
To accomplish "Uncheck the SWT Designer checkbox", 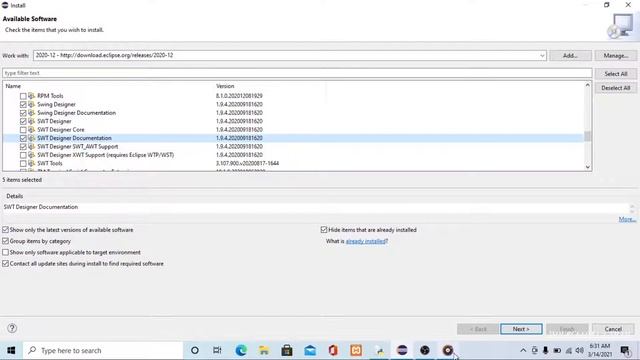I will (23, 122).
